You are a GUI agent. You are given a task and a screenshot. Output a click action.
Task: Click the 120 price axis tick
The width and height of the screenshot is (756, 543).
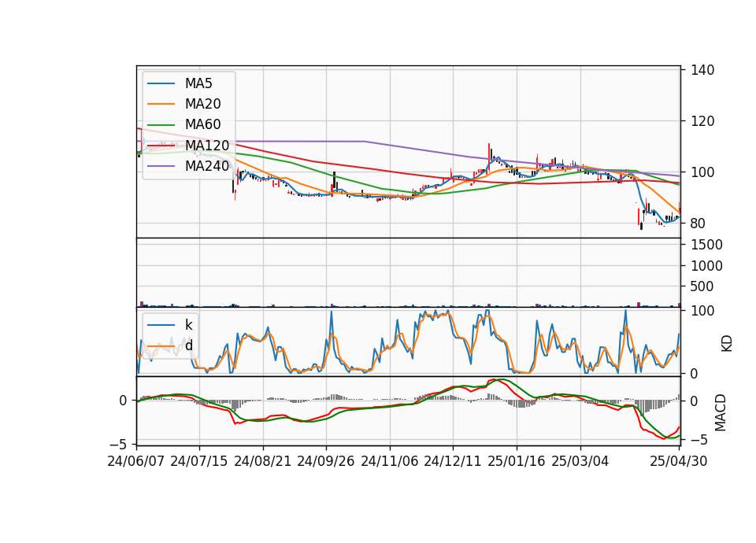coord(702,121)
